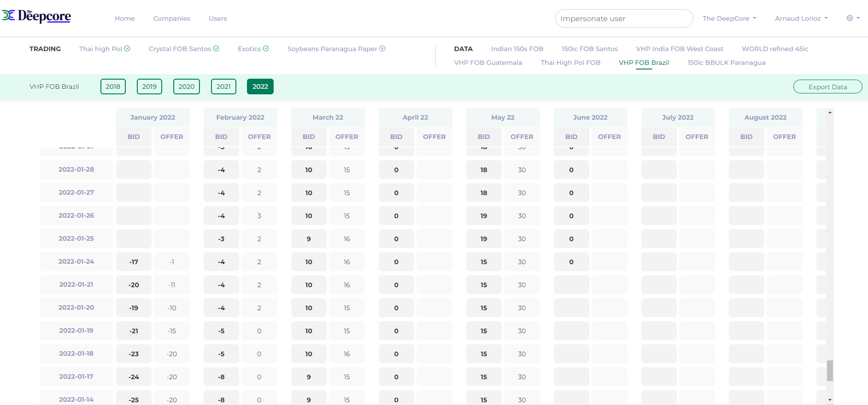This screenshot has height=405, width=868.
Task: Click May offer 30 on 2022-01-20
Action: tap(522, 308)
